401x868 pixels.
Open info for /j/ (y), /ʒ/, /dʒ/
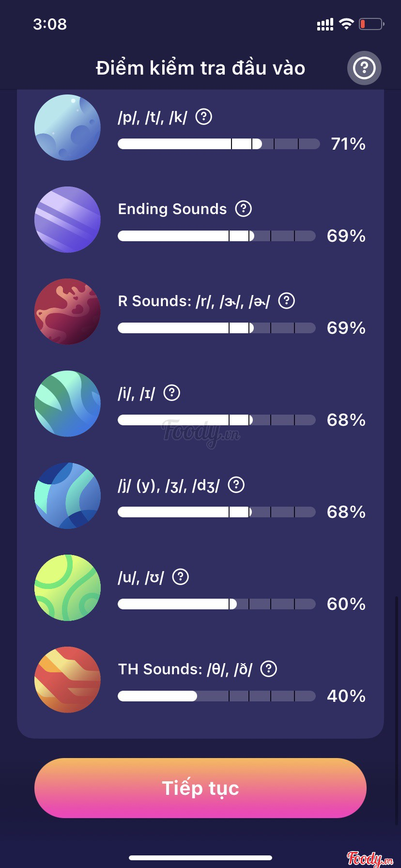pyautogui.click(x=236, y=485)
